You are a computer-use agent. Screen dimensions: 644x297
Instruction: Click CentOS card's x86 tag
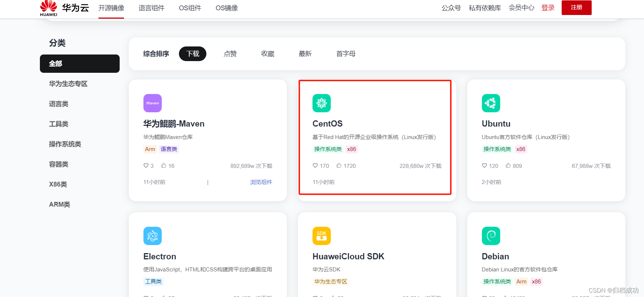click(352, 149)
